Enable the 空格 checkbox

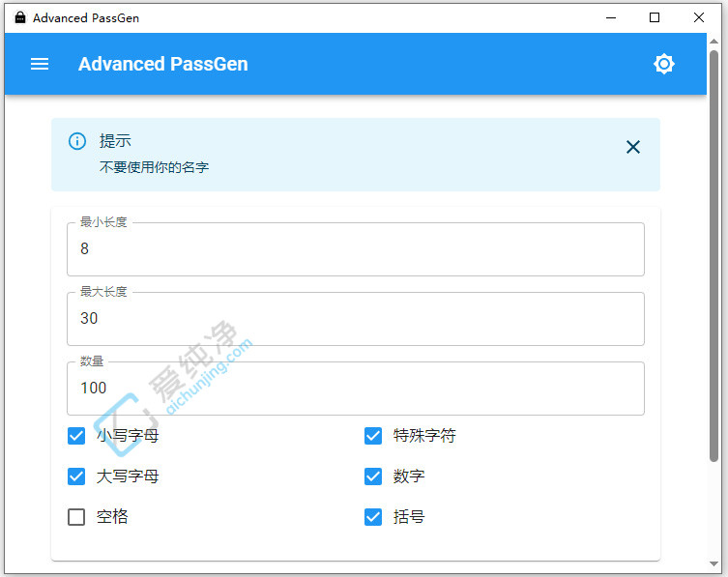point(76,517)
